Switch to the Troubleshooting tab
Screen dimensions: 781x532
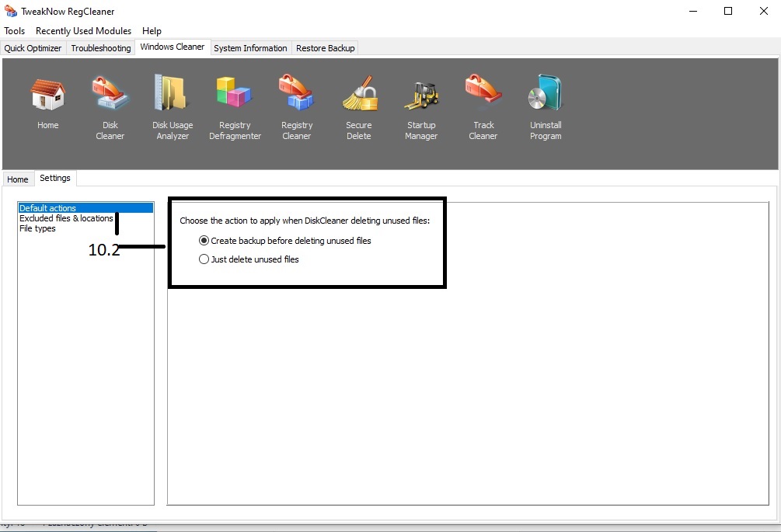[100, 48]
